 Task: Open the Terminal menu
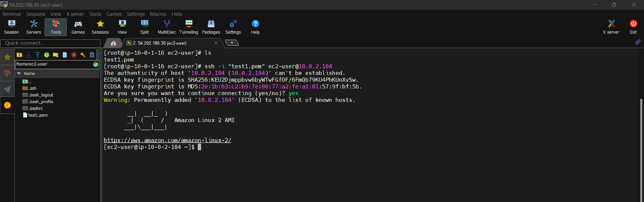click(x=11, y=14)
